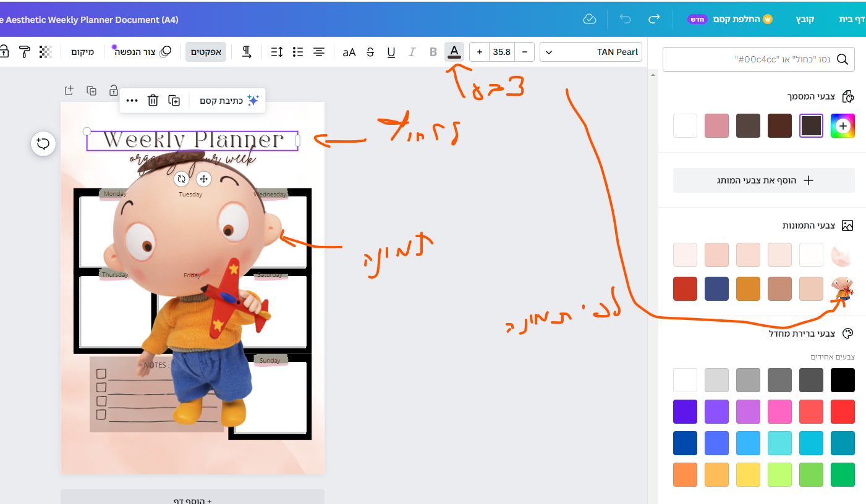Toggle strikethrough formatting

[370, 52]
